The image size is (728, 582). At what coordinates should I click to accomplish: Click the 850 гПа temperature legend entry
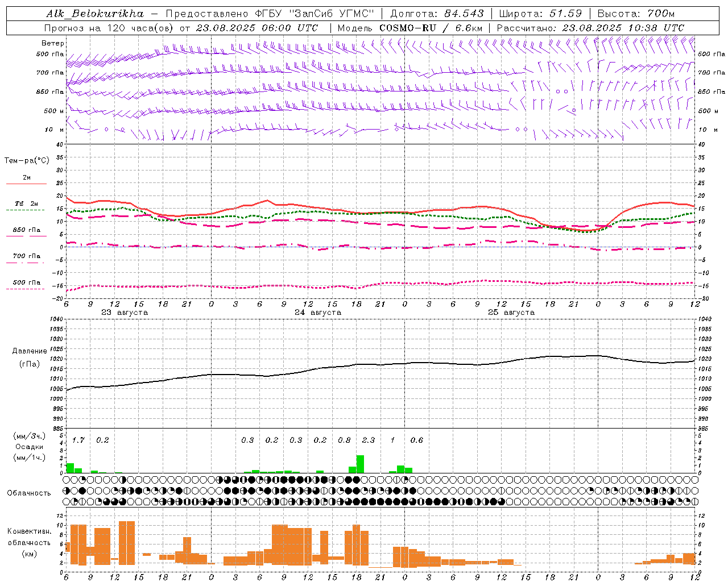[x=26, y=230]
